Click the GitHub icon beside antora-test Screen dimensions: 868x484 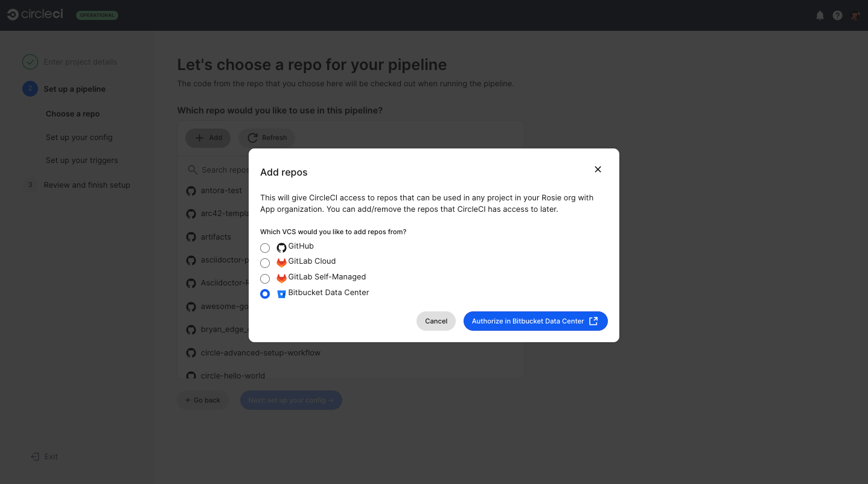(191, 191)
